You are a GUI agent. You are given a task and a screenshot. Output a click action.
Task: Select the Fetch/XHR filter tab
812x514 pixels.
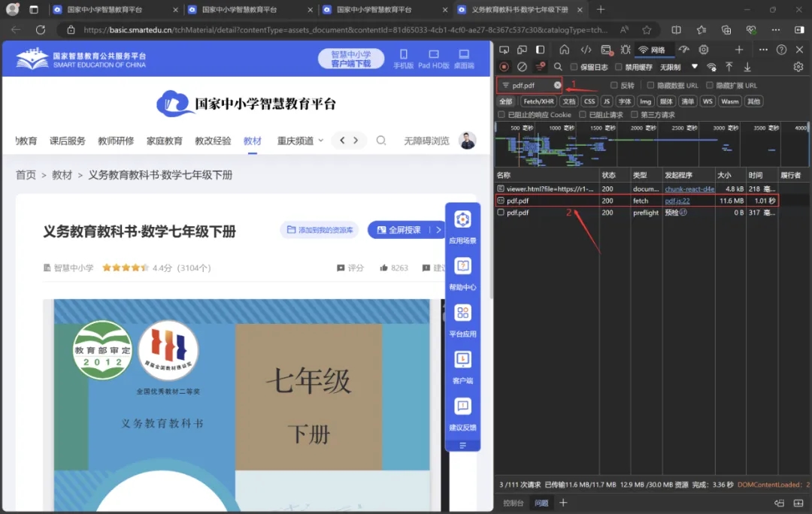tap(539, 101)
